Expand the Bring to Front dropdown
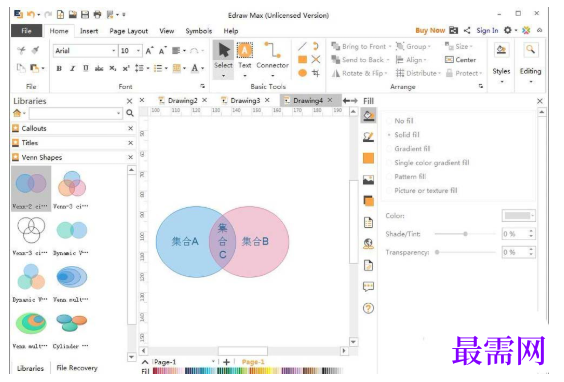The width and height of the screenshot is (564, 382). (390, 47)
